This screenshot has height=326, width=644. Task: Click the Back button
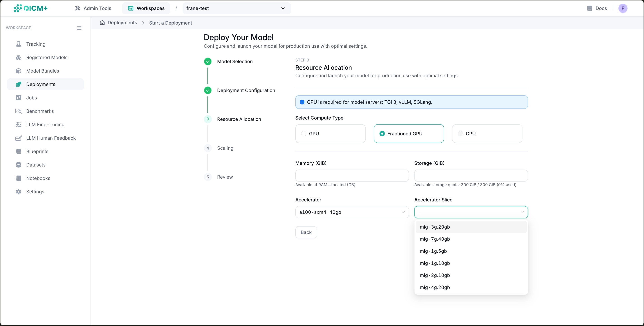point(306,232)
